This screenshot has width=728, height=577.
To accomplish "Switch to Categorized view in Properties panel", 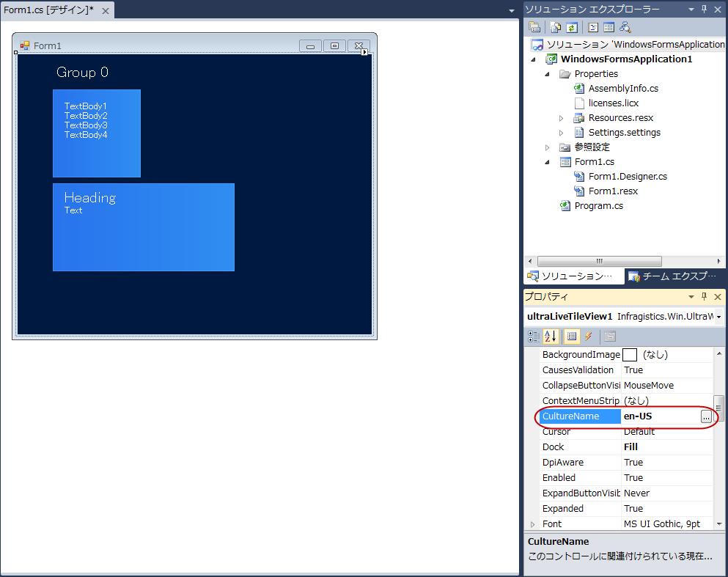I will pyautogui.click(x=534, y=337).
